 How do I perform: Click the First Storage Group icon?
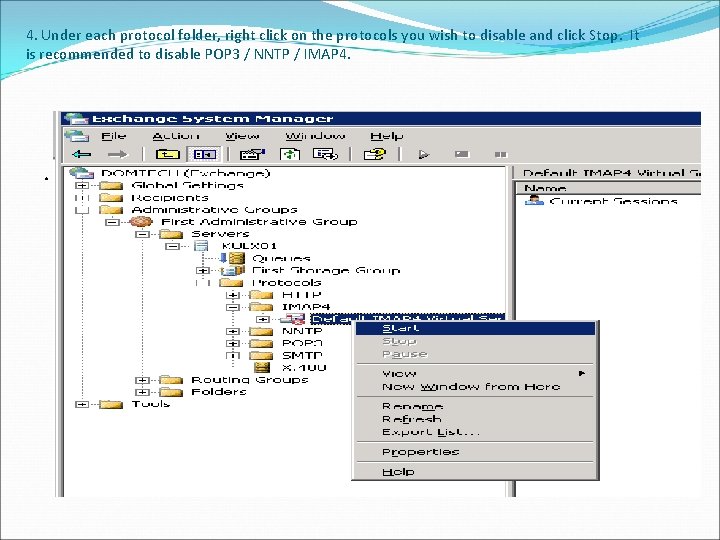[233, 270]
